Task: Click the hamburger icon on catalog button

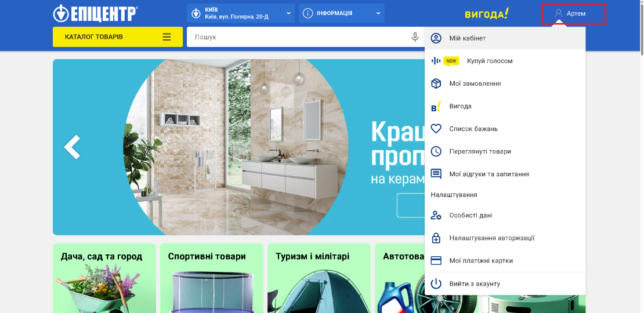Action: point(167,37)
